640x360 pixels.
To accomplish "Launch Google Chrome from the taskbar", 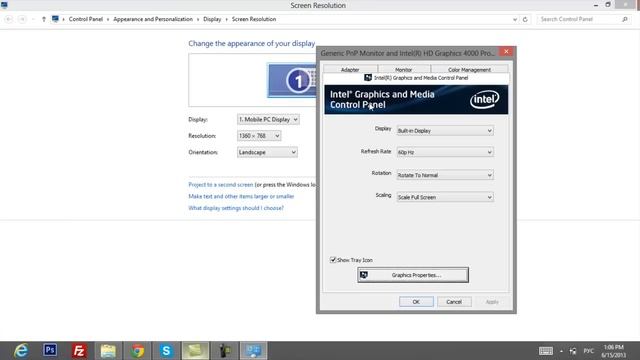I will tap(138, 351).
